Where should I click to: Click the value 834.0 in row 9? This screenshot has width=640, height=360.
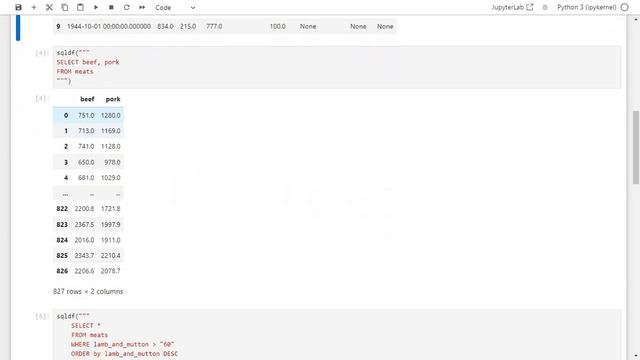pyautogui.click(x=165, y=27)
